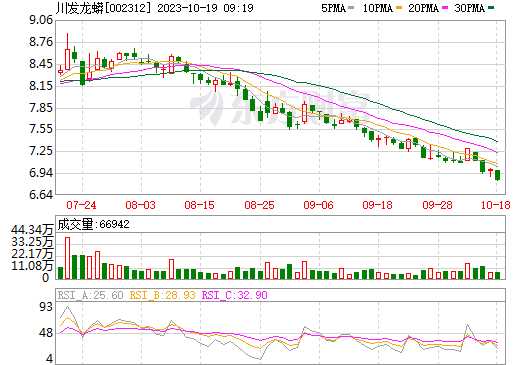Click the 6.64 price axis label
520x365 pixels.
point(41,195)
